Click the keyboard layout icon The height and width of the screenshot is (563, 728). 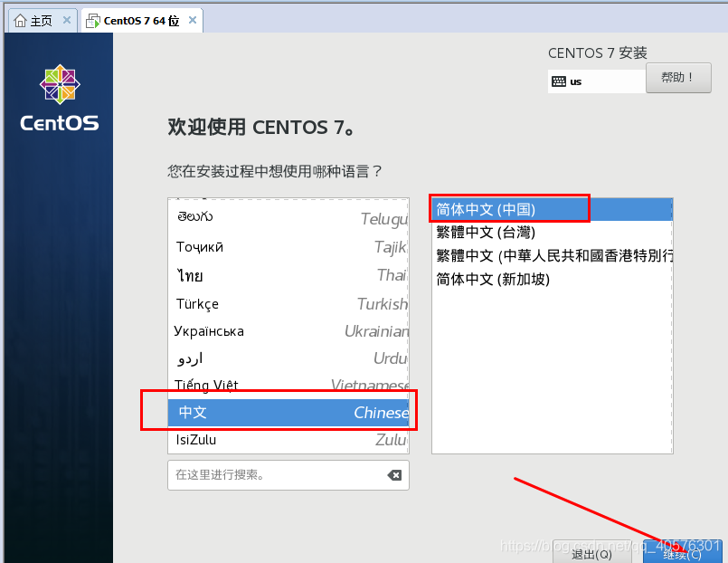(559, 81)
